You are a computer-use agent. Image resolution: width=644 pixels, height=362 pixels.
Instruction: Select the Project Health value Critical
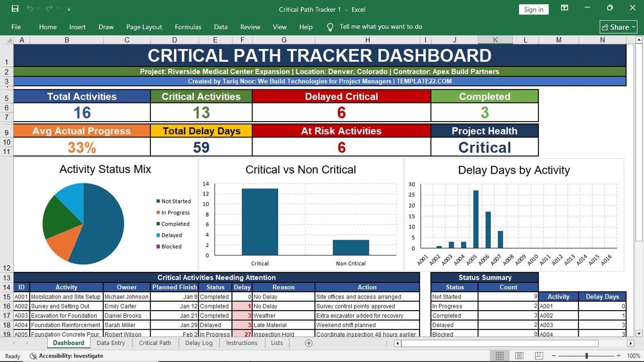pyautogui.click(x=485, y=147)
